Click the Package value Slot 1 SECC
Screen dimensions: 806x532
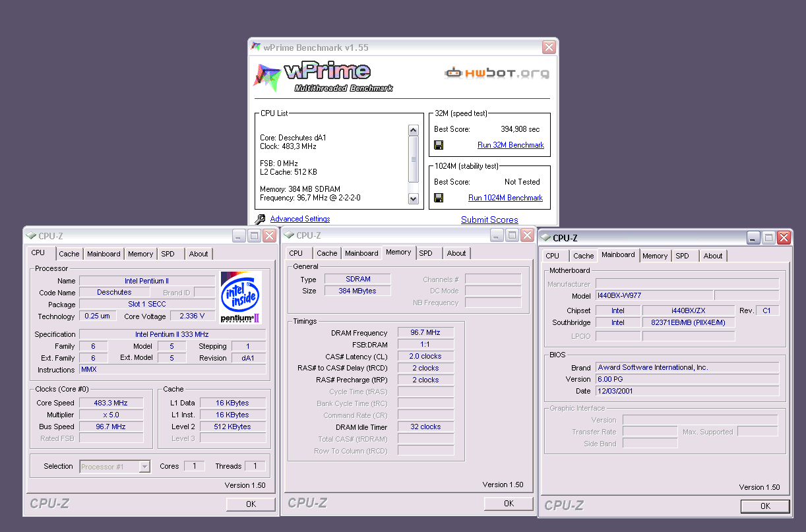[x=147, y=304]
